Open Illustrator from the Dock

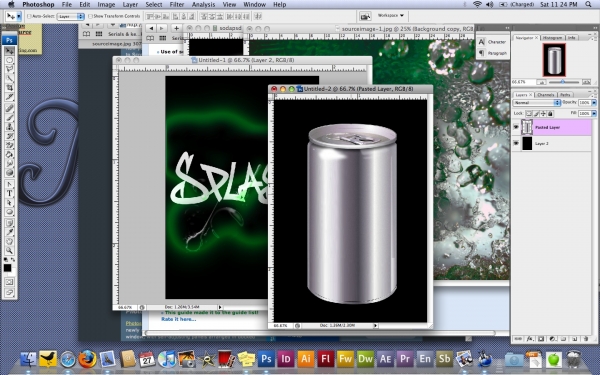point(306,359)
